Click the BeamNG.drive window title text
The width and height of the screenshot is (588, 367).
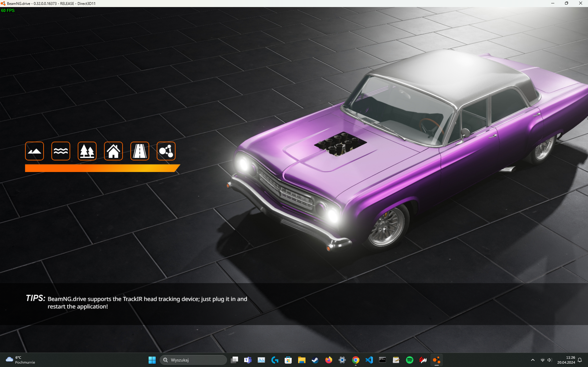coord(51,3)
